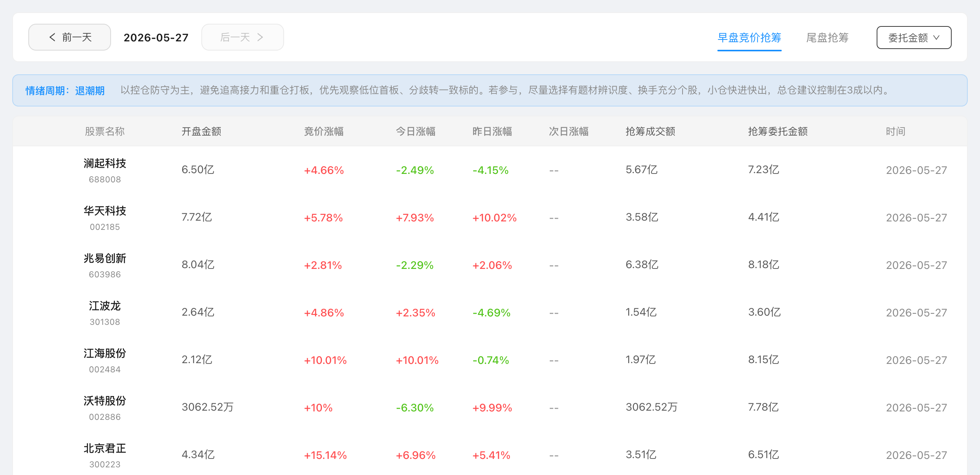This screenshot has height=475, width=980.
Task: Click 江海股份 trade amount 1.97亿
Action: point(641,360)
